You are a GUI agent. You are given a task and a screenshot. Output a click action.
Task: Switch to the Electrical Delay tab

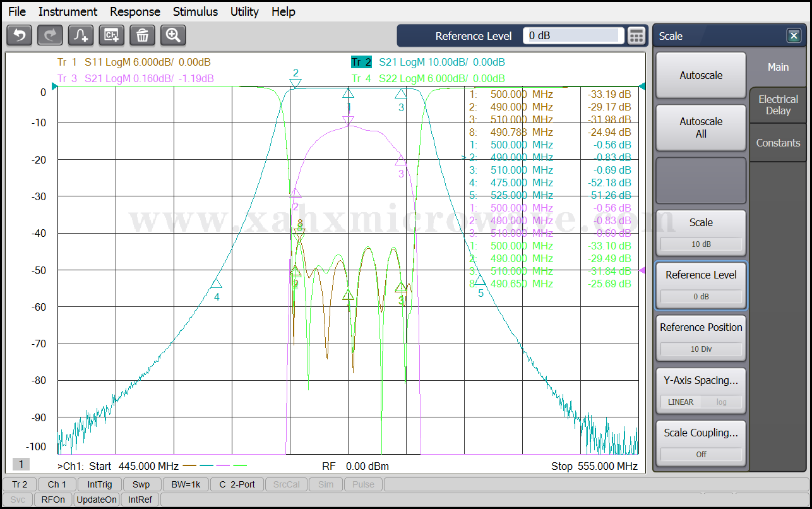(x=778, y=105)
